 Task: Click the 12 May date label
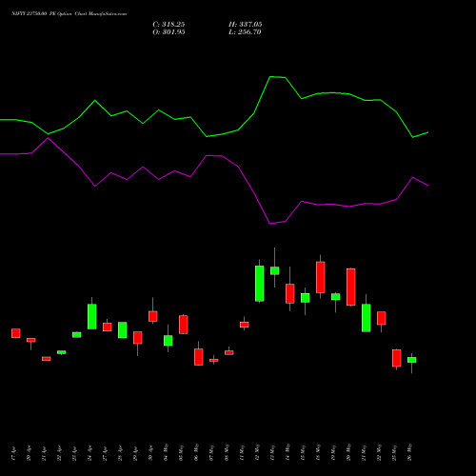click(257, 452)
